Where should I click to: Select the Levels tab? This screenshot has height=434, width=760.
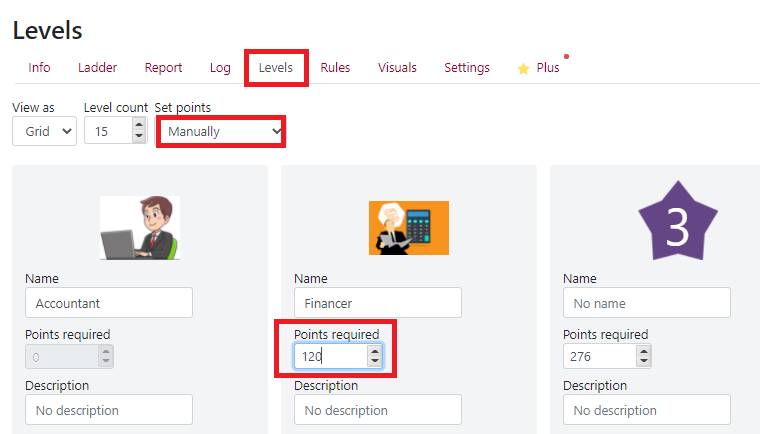pos(276,67)
